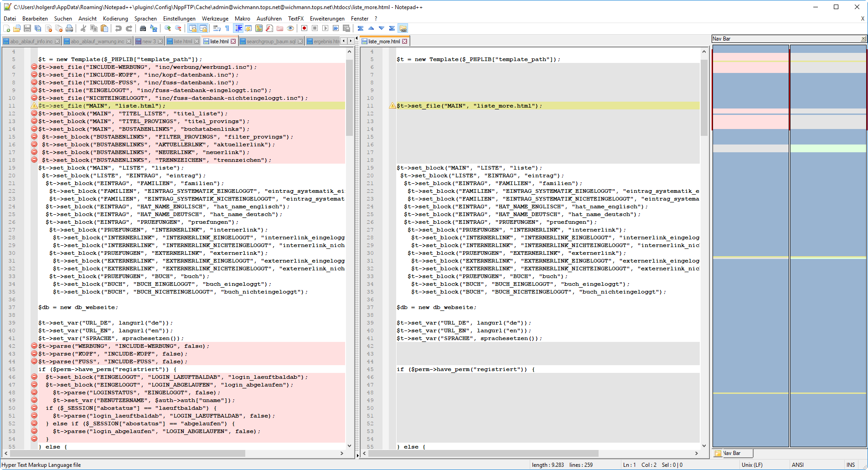Viewport: 868px width, 470px height.
Task: Switch to abo_ablauf_info.inc tab
Action: click(x=31, y=41)
